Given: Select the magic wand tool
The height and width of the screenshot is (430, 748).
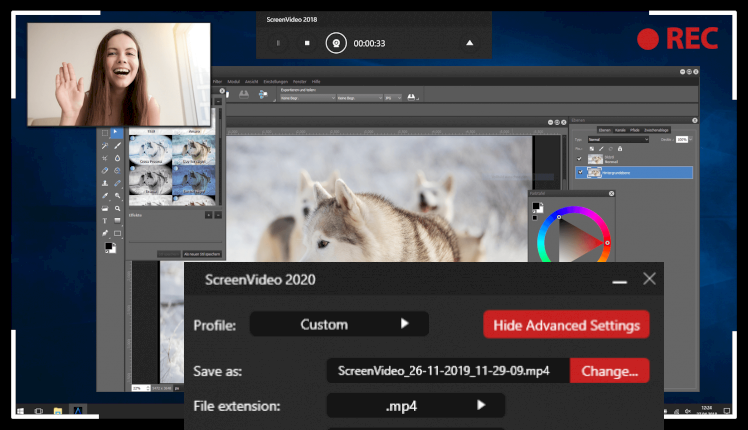Looking at the screenshot, I should click(x=105, y=146).
